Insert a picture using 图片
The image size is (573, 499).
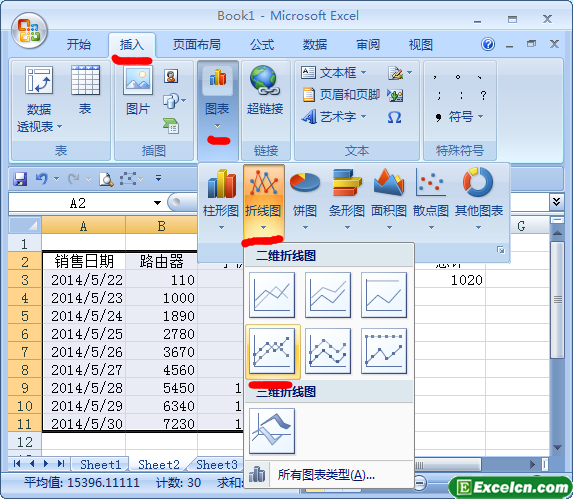[138, 90]
